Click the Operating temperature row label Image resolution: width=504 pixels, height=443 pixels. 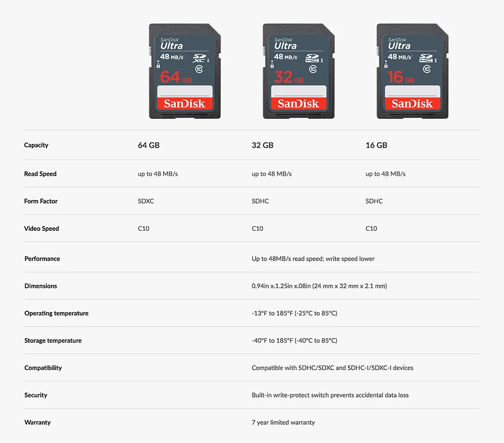pos(56,313)
